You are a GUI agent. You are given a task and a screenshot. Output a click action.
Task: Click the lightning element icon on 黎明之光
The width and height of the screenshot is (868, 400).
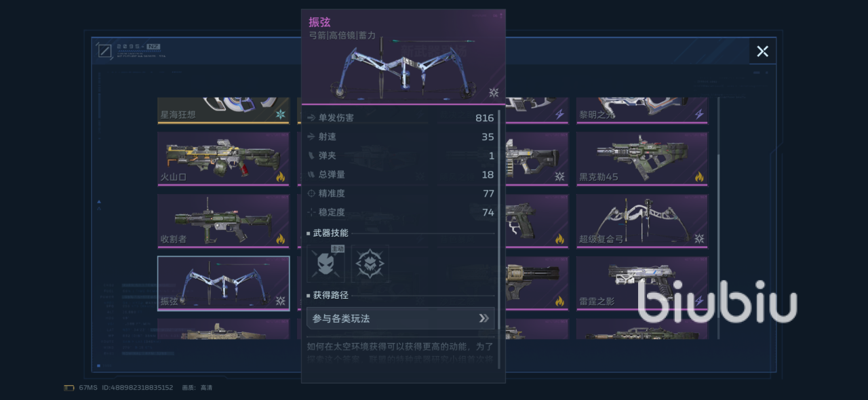699,115
